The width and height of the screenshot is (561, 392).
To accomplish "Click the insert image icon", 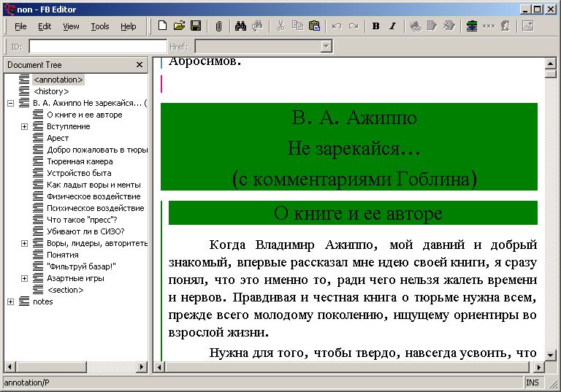I will 527,26.
